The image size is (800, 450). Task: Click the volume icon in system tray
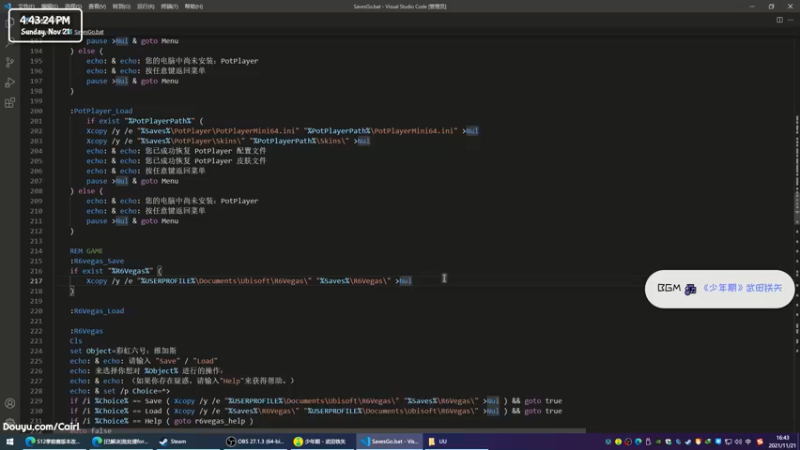coord(738,442)
